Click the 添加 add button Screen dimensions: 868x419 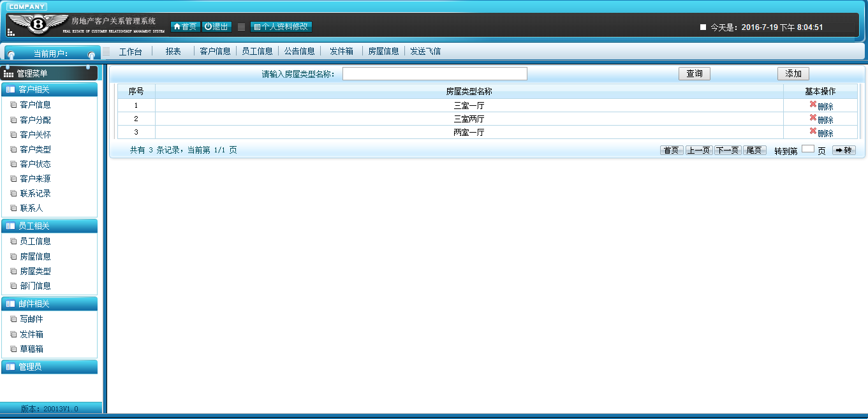point(793,74)
